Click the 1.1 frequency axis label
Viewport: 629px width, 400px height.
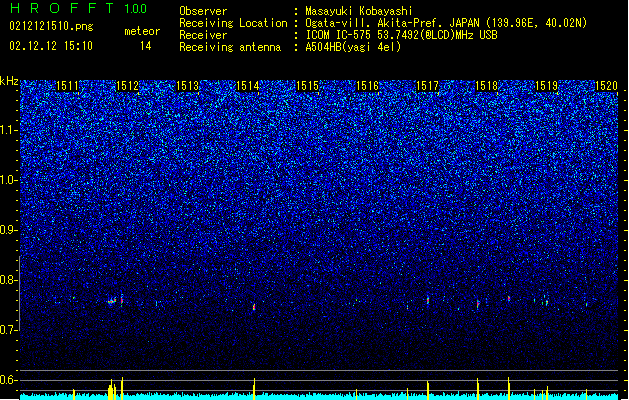click(x=9, y=130)
